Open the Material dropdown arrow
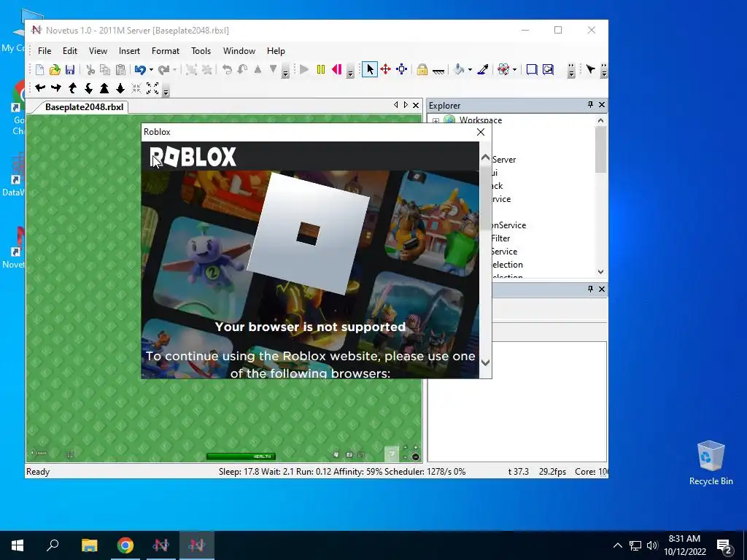Viewport: 747px width, 560px height. pos(515,69)
